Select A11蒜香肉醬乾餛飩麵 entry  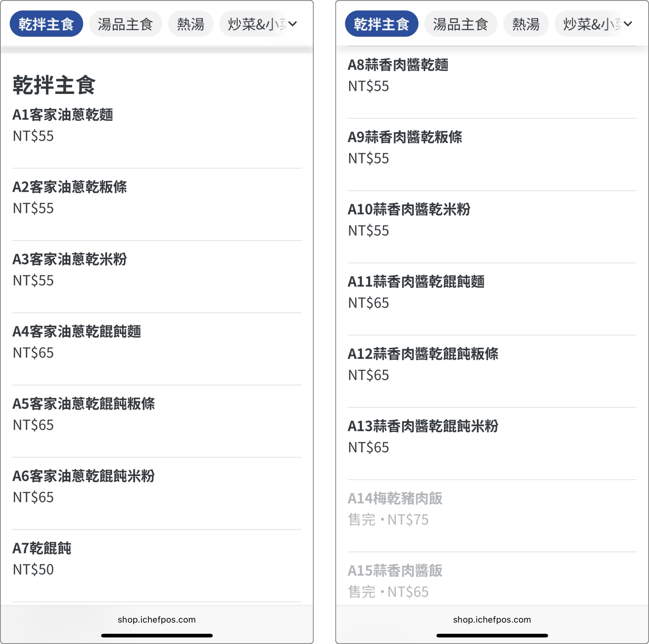point(417,282)
